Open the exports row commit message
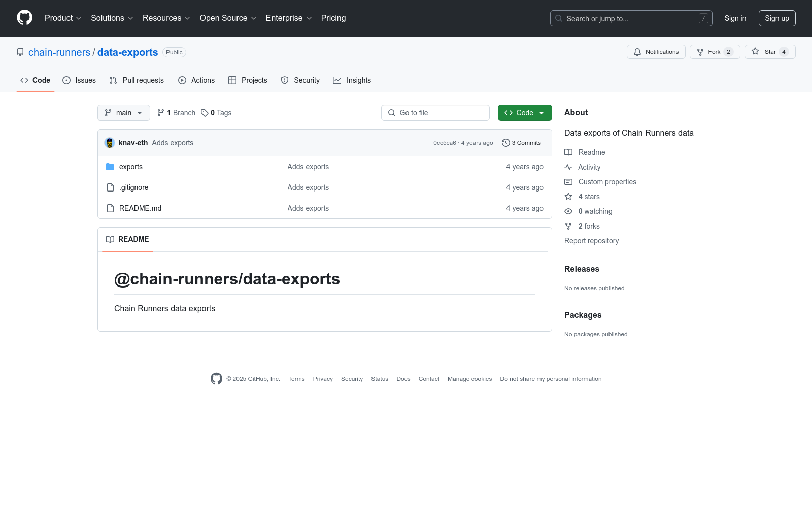This screenshot has height=508, width=812. pyautogui.click(x=308, y=167)
